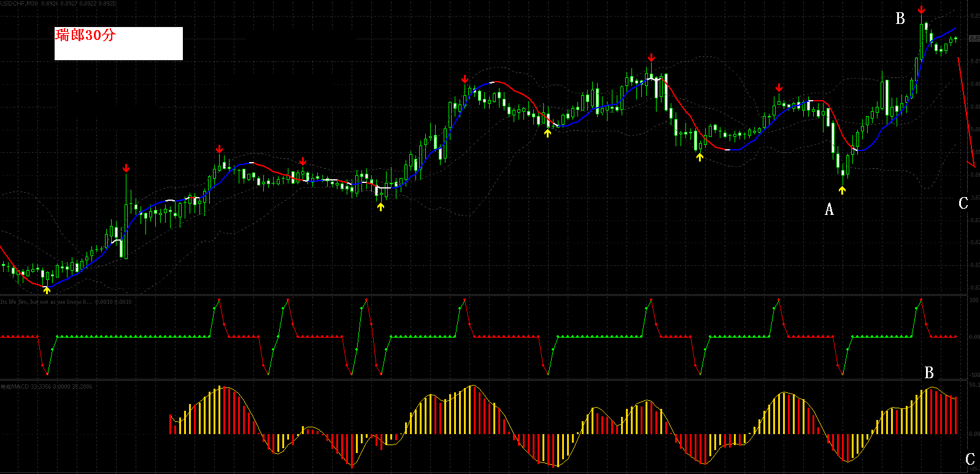Click the red sell arrow beside label B
This screenshot has width=980, height=474.
click(922, 9)
